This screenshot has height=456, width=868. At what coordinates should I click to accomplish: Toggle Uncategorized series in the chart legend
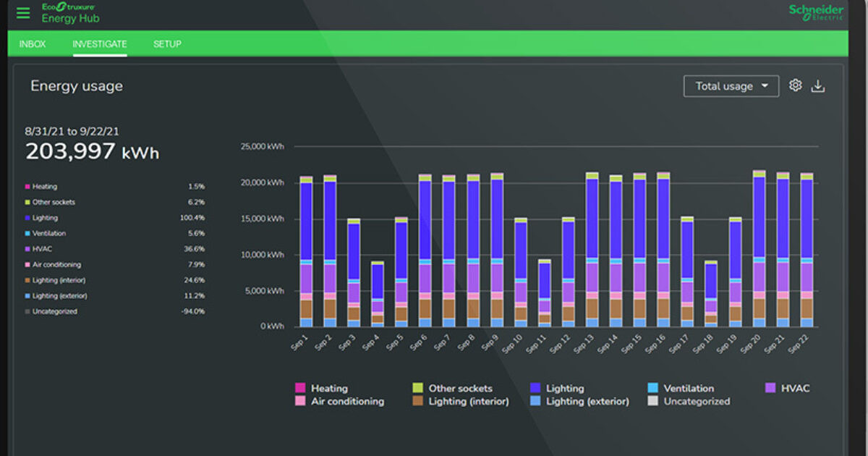click(689, 401)
